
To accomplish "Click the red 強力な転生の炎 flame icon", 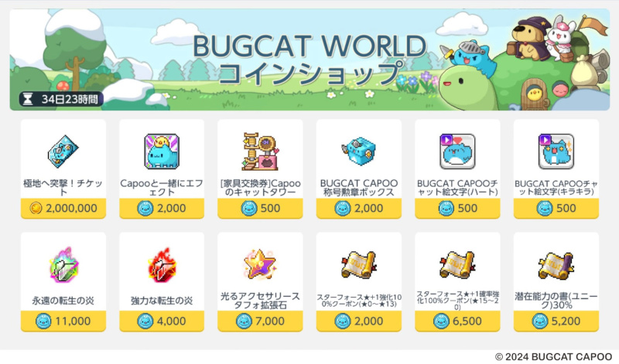I will [x=162, y=264].
